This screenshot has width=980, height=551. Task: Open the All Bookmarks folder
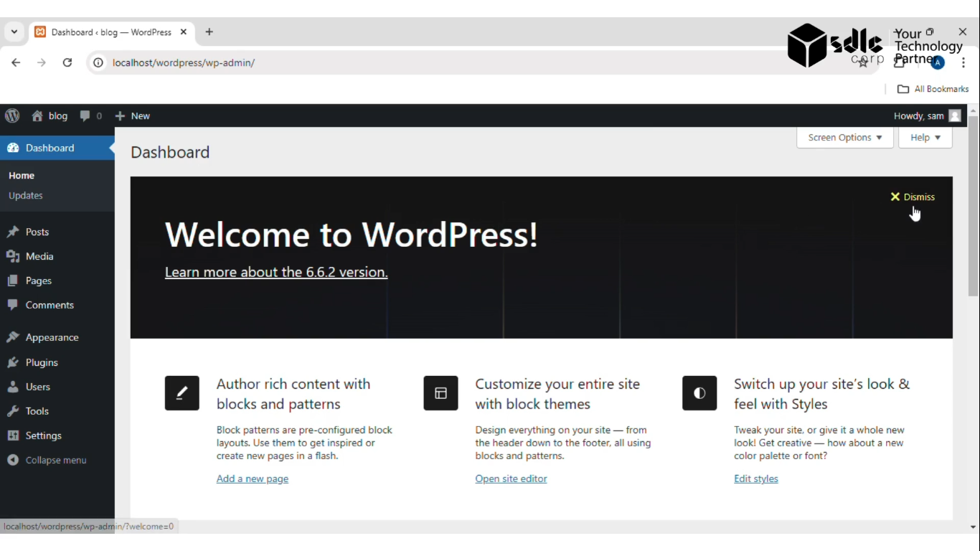tap(933, 89)
